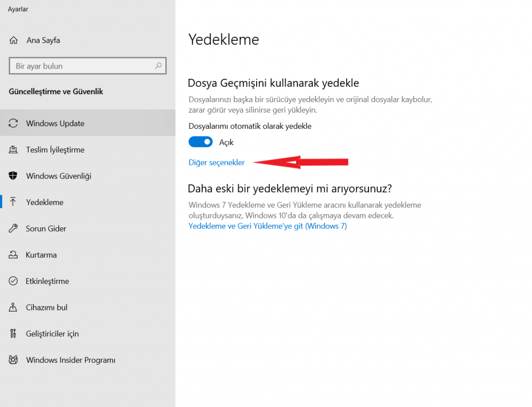Go to Geliştiriciler için page
Image resolution: width=532 pixels, height=407 pixels.
[x=87, y=333]
